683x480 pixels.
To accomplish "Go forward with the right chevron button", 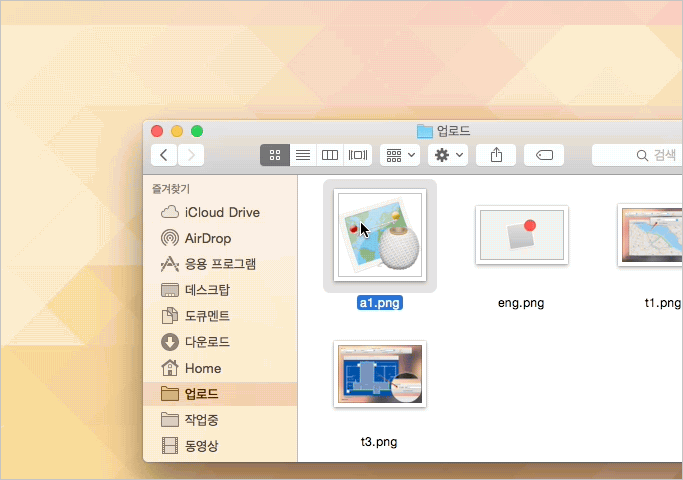I will [191, 155].
